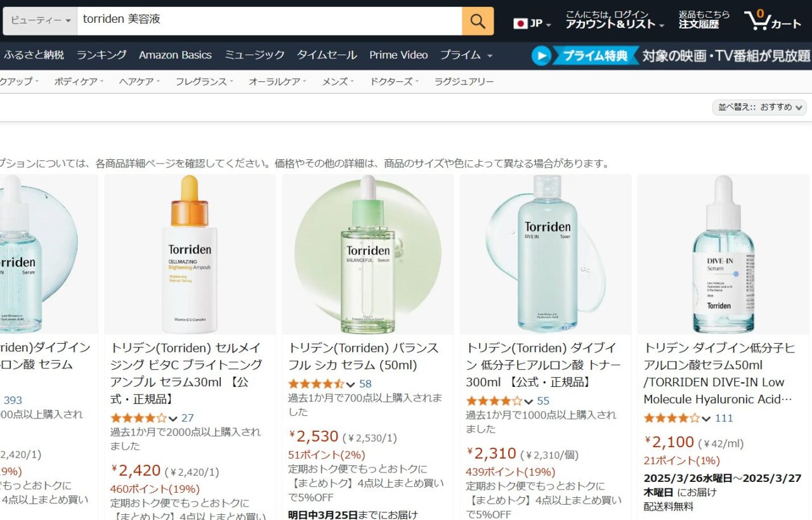Open the 返品もこちら 注文履歴 link
812x520 pixels.
(x=704, y=20)
